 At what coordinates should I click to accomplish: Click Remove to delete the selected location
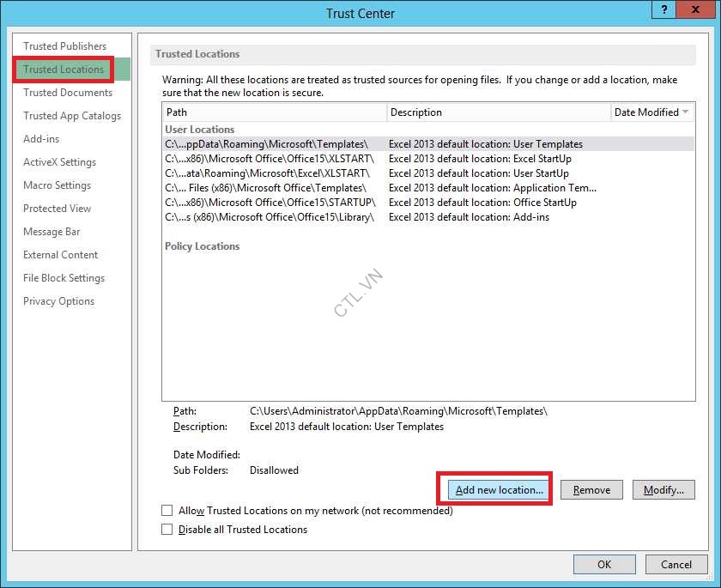[591, 488]
